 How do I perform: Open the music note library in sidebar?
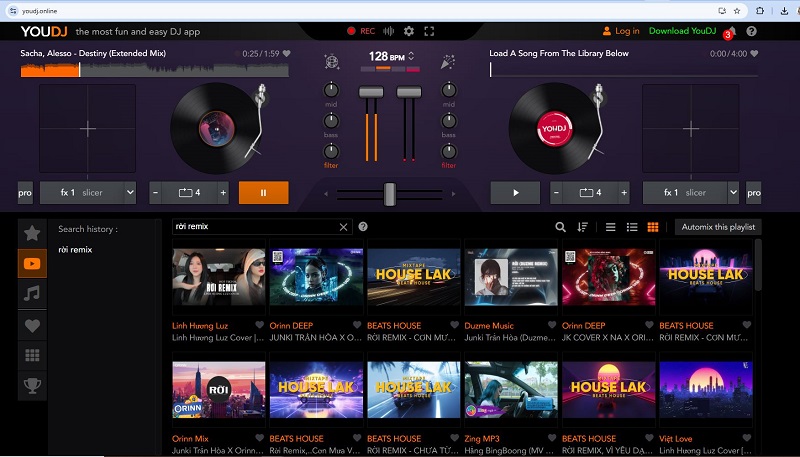click(32, 293)
